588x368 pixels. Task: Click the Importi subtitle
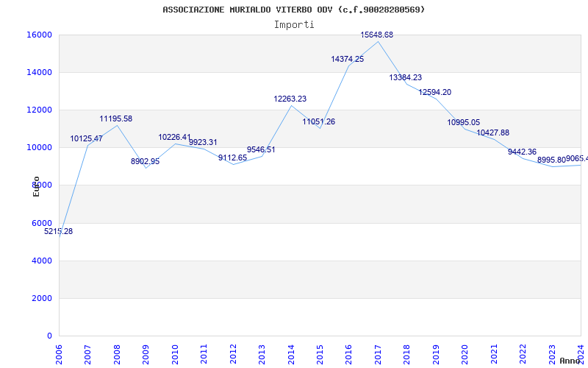[x=294, y=25]
